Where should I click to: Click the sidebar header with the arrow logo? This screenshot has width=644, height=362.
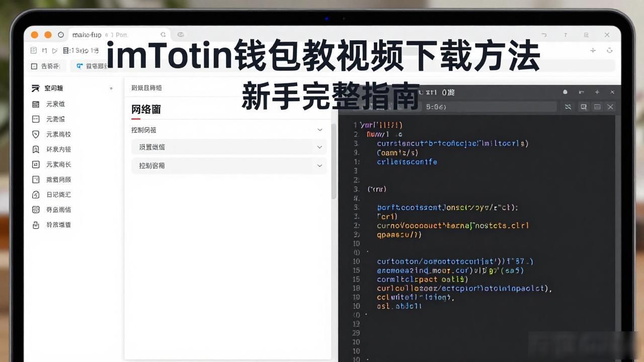click(x=48, y=88)
